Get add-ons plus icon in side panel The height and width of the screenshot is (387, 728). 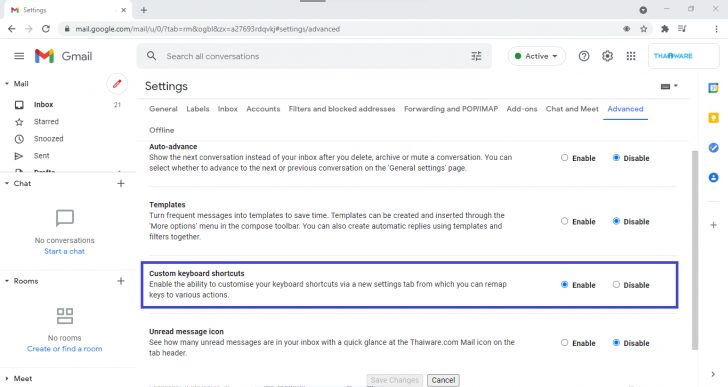point(713,225)
